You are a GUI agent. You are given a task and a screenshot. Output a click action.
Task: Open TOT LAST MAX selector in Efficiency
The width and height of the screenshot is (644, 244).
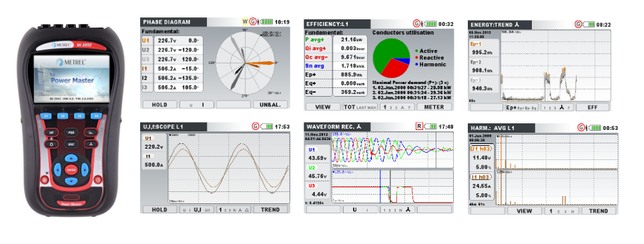(360, 107)
